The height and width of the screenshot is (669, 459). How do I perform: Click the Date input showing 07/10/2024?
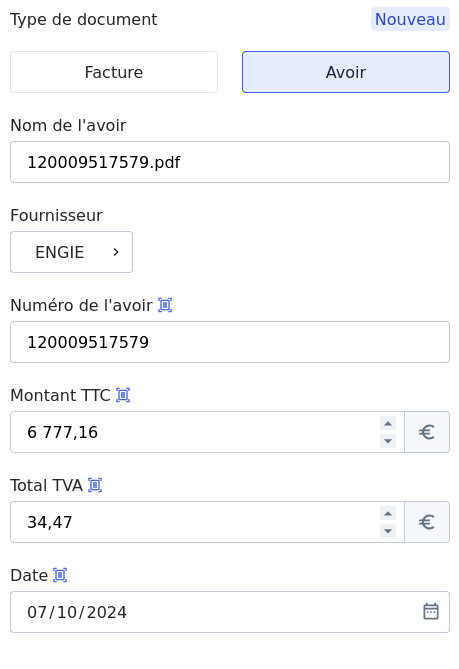pyautogui.click(x=230, y=612)
